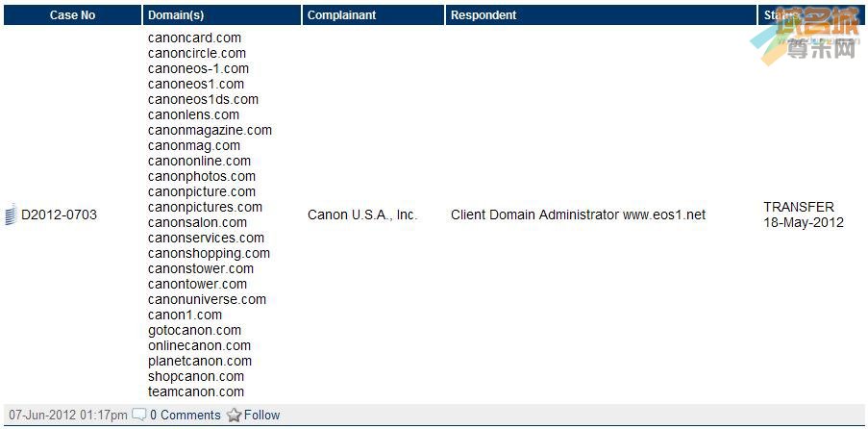The height and width of the screenshot is (429, 868).
Task: Sort by Case No column header
Action: point(72,15)
